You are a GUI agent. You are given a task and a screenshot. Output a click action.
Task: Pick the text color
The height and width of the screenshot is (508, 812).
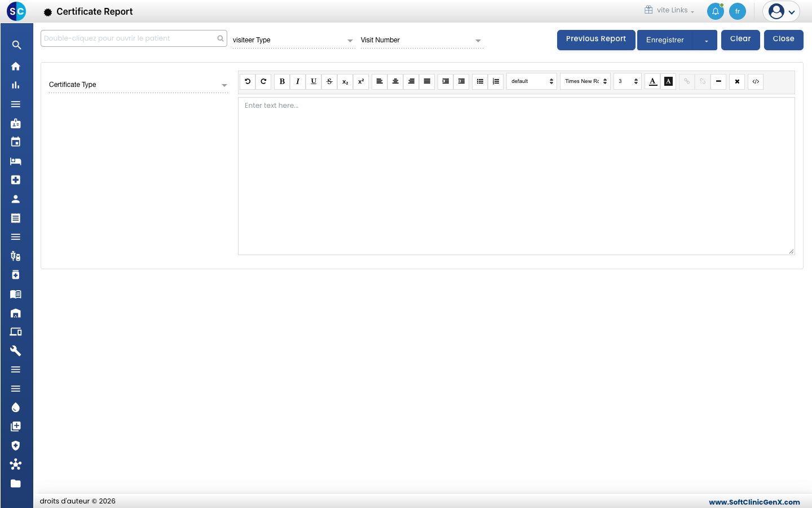point(652,81)
